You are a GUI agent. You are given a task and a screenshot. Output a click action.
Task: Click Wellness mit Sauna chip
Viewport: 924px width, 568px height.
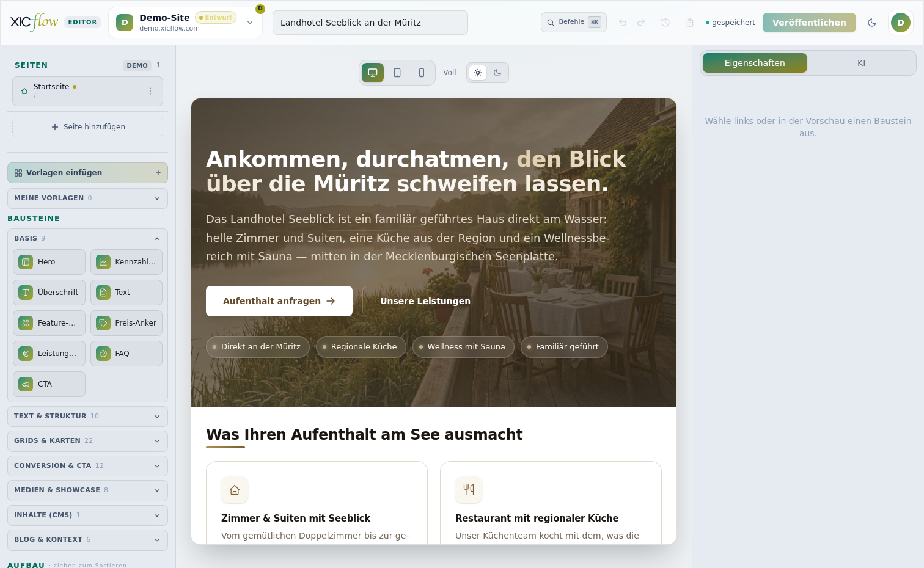pos(463,347)
